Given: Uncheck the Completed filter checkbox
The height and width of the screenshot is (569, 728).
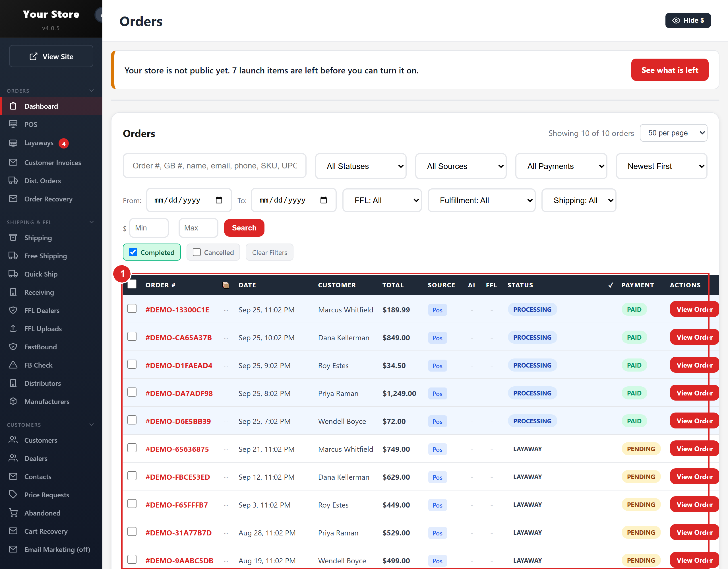Looking at the screenshot, I should pos(133,252).
